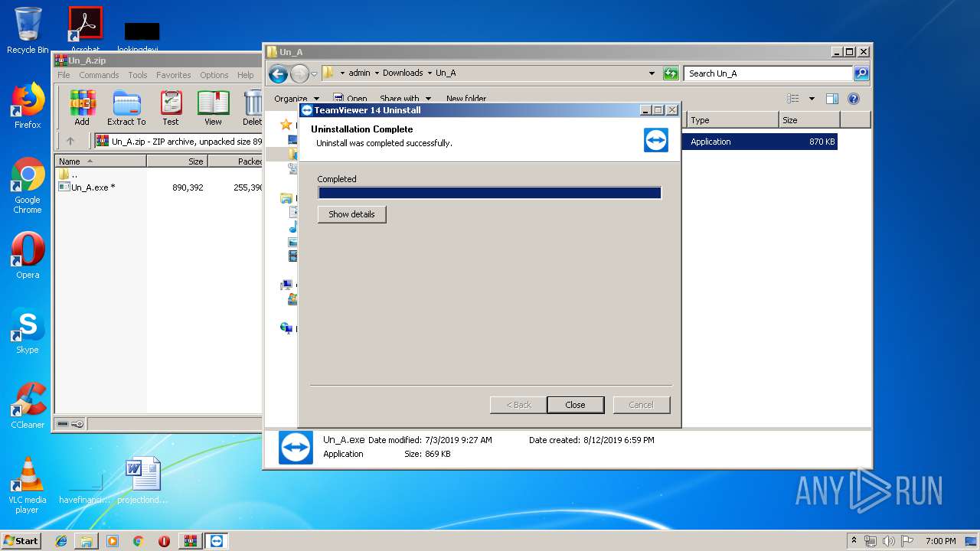Click the Downloads breadcrumb in address bar
The width and height of the screenshot is (980, 551).
pos(403,73)
